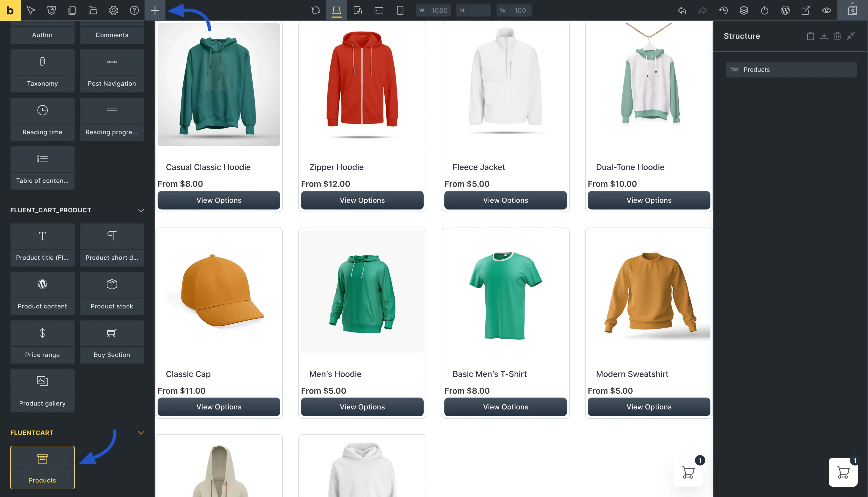Screen dimensions: 868x497
Task: Click the undo arrow icon
Action: 682,10
